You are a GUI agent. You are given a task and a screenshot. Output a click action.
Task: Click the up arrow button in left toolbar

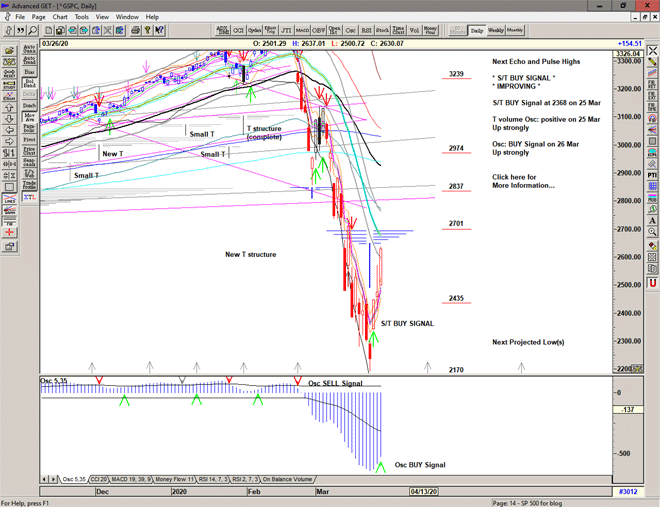(x=9, y=108)
